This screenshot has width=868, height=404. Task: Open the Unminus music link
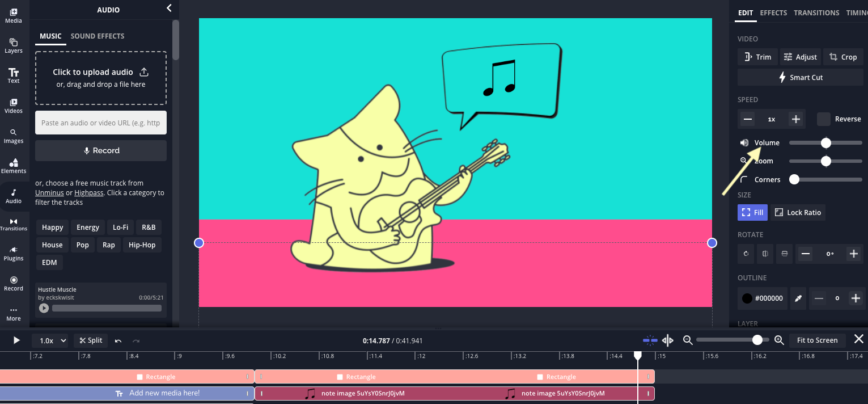(x=49, y=193)
